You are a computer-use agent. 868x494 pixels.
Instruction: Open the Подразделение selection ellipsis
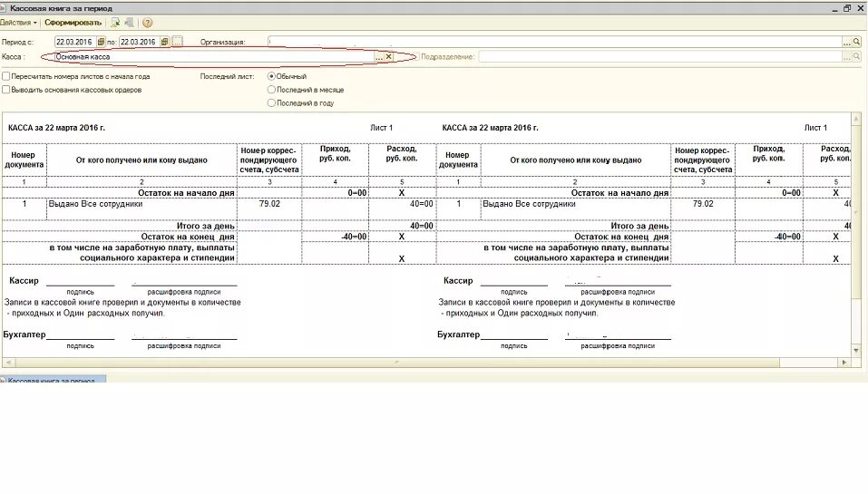point(847,56)
